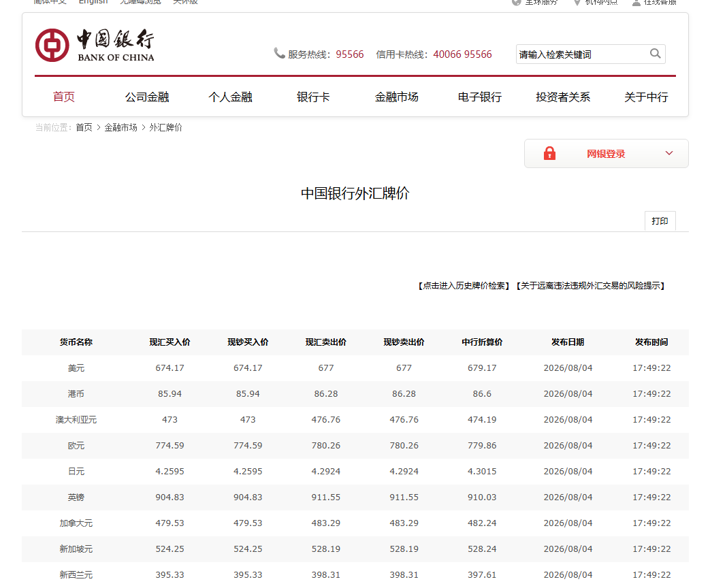The image size is (710, 588).
Task: Click the Bank of China logo
Action: [x=95, y=46]
